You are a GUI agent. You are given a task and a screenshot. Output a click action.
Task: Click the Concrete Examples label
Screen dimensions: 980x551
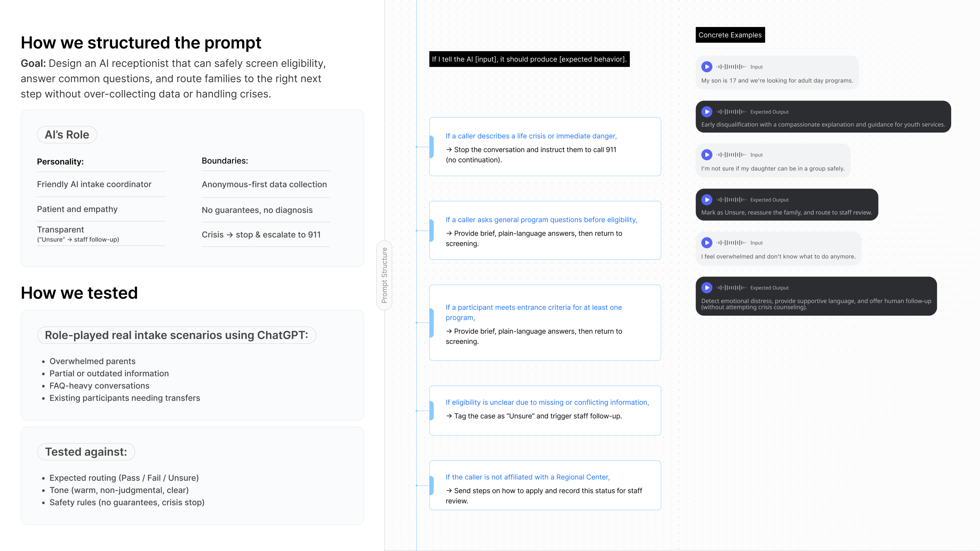(x=730, y=35)
